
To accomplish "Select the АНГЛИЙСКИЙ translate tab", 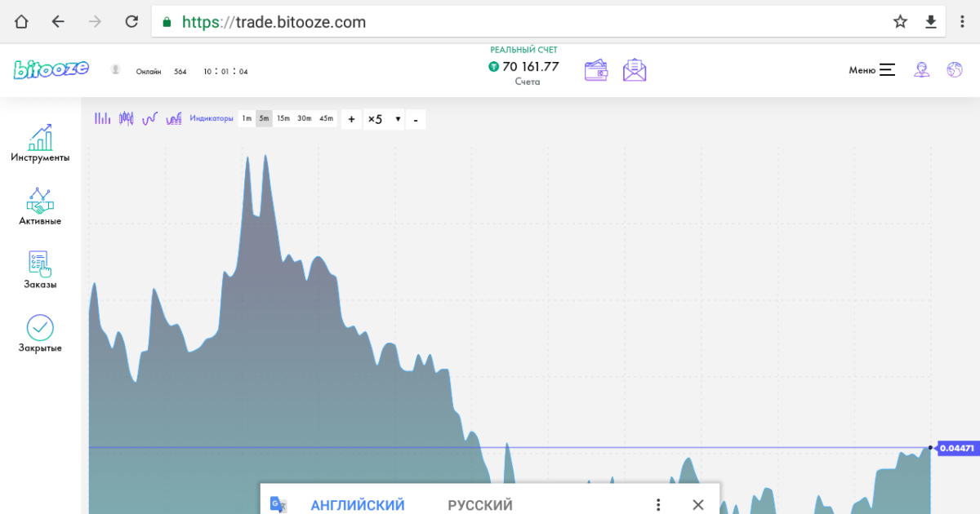I will pos(358,505).
